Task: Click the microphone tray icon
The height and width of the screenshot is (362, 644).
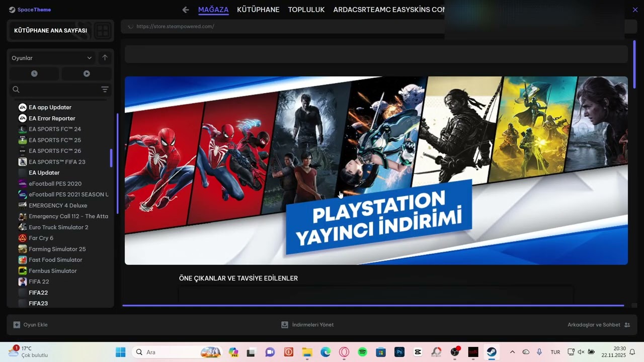Action: coord(539,352)
